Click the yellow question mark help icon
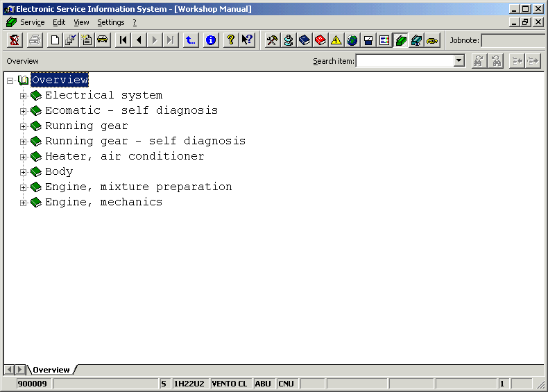Image resolution: width=548 pixels, height=392 pixels. coord(231,40)
